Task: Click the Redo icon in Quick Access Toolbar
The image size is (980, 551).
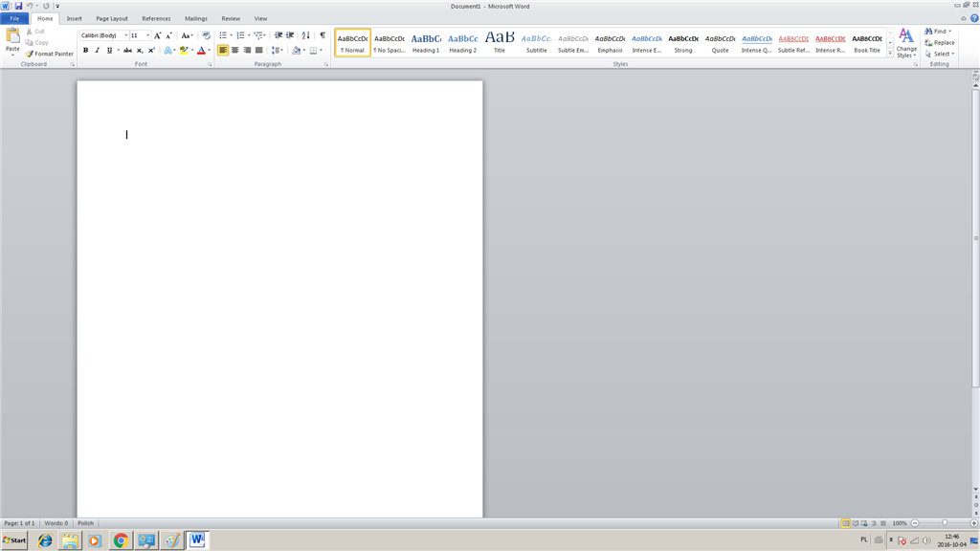Action: tap(46, 6)
